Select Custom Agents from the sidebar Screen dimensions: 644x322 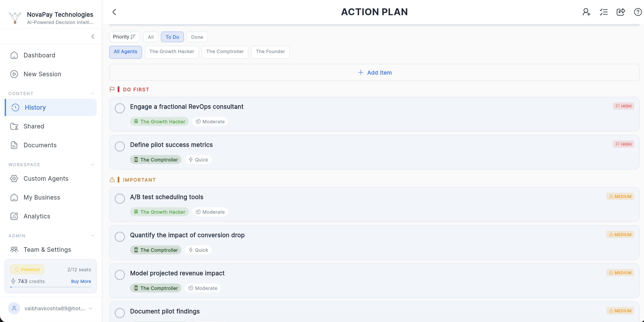click(x=46, y=178)
